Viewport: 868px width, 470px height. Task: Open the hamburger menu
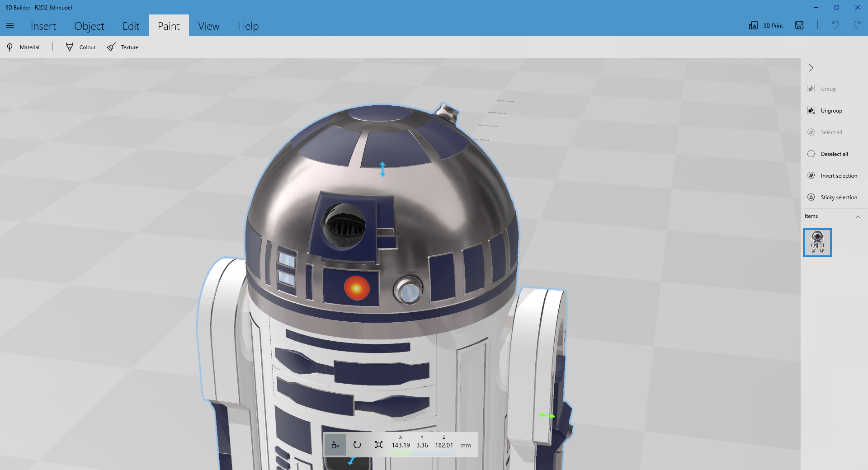pyautogui.click(x=10, y=26)
